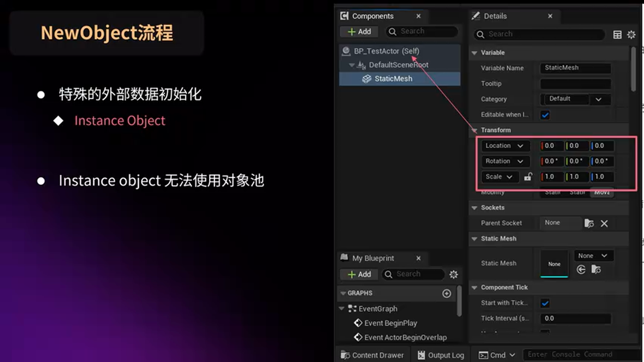This screenshot has height=362, width=644.
Task: Open the Location coordinate space dropdown
Action: point(505,145)
